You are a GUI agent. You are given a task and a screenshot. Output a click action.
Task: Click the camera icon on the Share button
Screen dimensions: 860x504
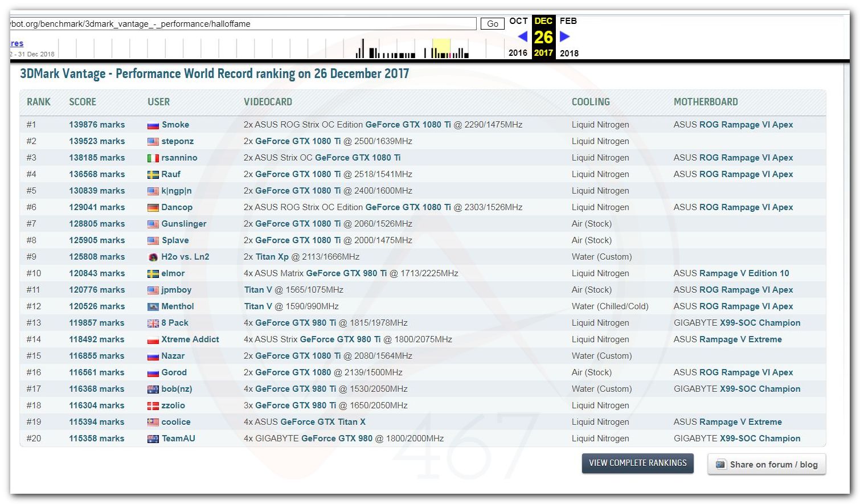[x=720, y=464]
